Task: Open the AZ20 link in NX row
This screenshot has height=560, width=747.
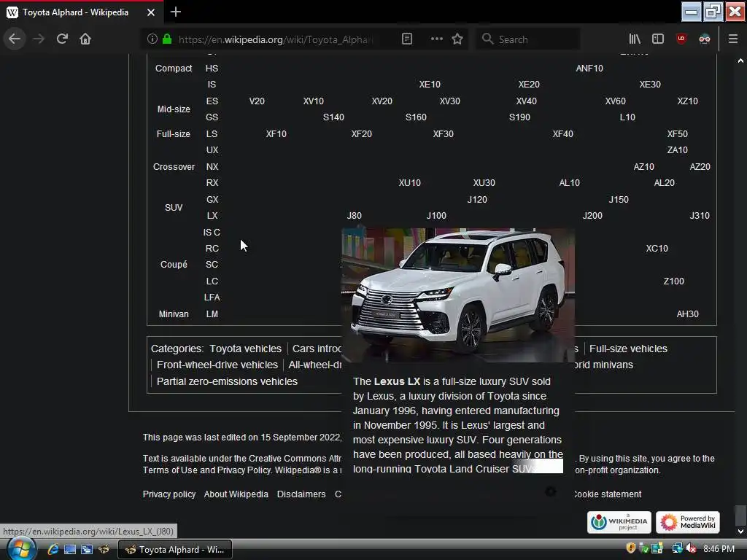Action: 700,167
